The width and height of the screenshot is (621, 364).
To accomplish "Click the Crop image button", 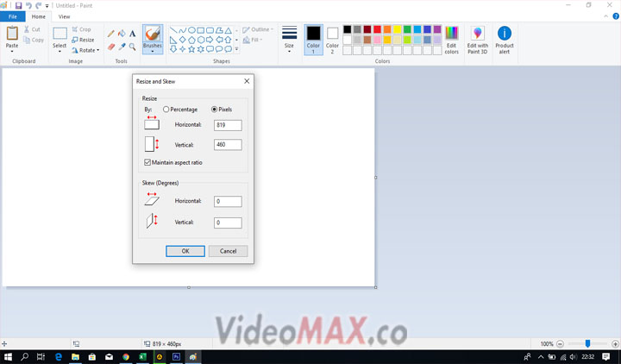I will (x=82, y=29).
